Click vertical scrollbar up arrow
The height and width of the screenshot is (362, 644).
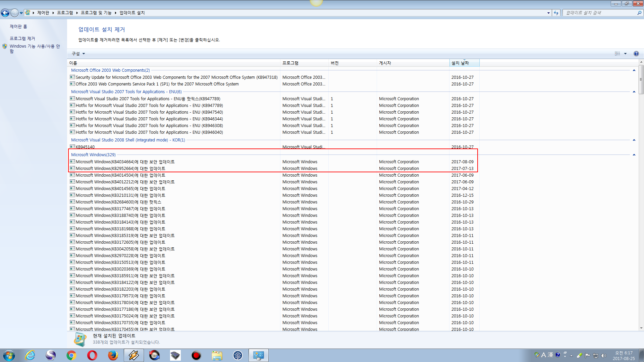(641, 62)
